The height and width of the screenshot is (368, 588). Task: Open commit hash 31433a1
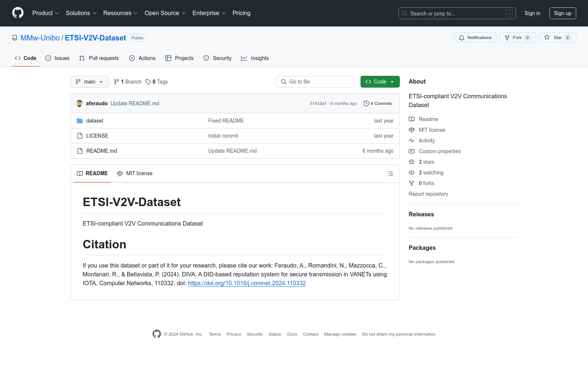pyautogui.click(x=318, y=103)
